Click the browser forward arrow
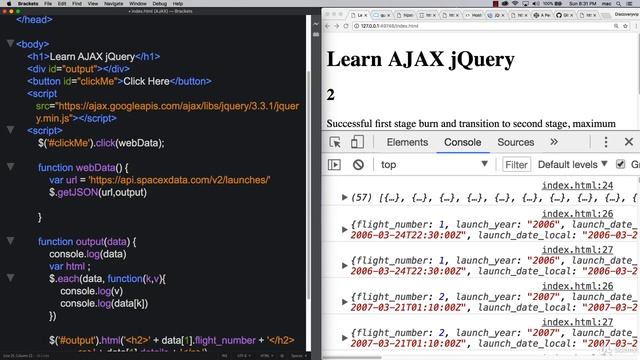Screen dimensions: 640x360 click(x=336, y=26)
